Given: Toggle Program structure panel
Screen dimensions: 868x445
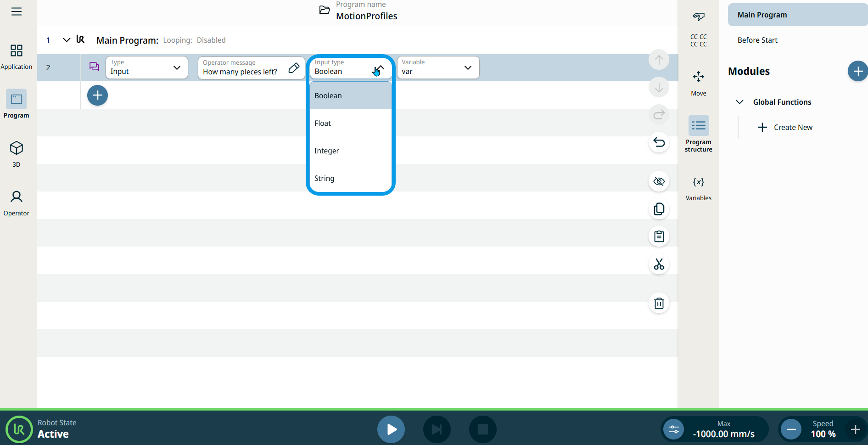Looking at the screenshot, I should 698,133.
